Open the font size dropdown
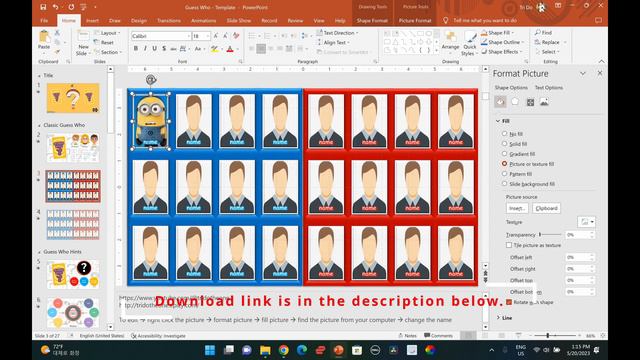 click(207, 36)
